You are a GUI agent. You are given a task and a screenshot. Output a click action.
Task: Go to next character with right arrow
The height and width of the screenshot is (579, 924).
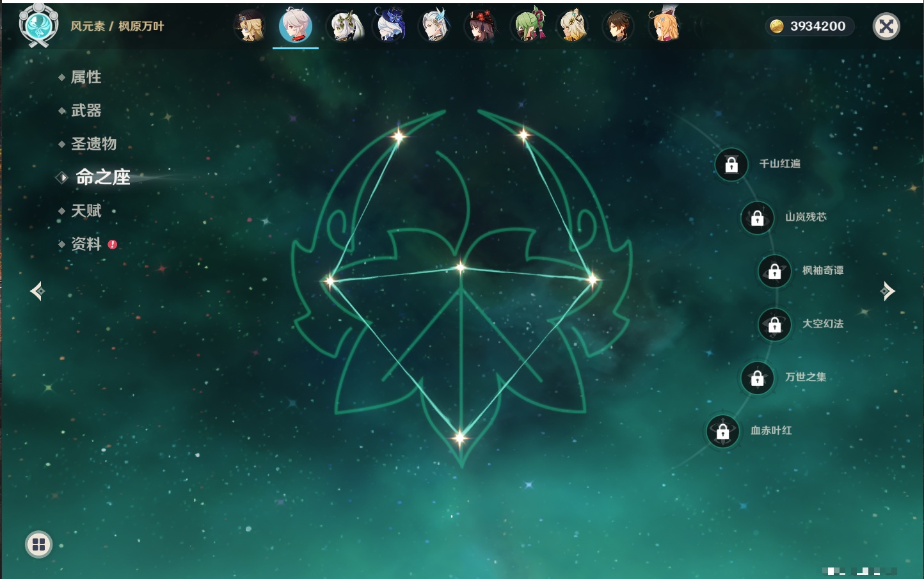(x=888, y=291)
